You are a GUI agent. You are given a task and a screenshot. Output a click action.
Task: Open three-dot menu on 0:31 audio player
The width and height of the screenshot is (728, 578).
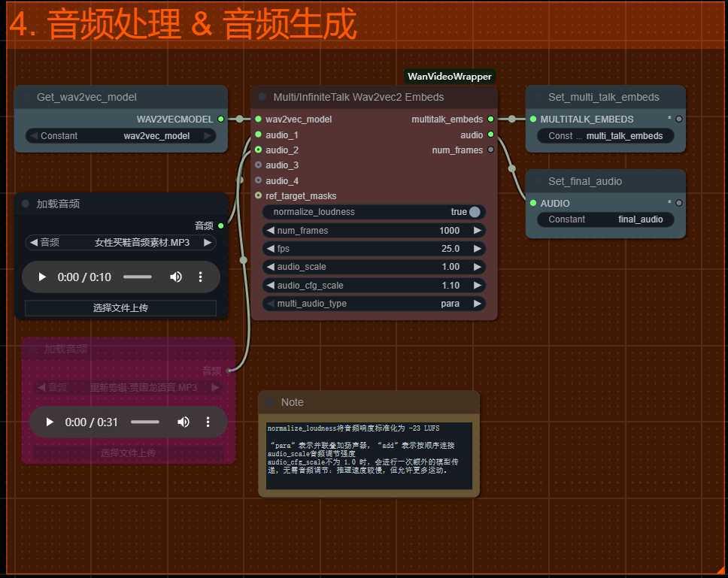pyautogui.click(x=208, y=422)
